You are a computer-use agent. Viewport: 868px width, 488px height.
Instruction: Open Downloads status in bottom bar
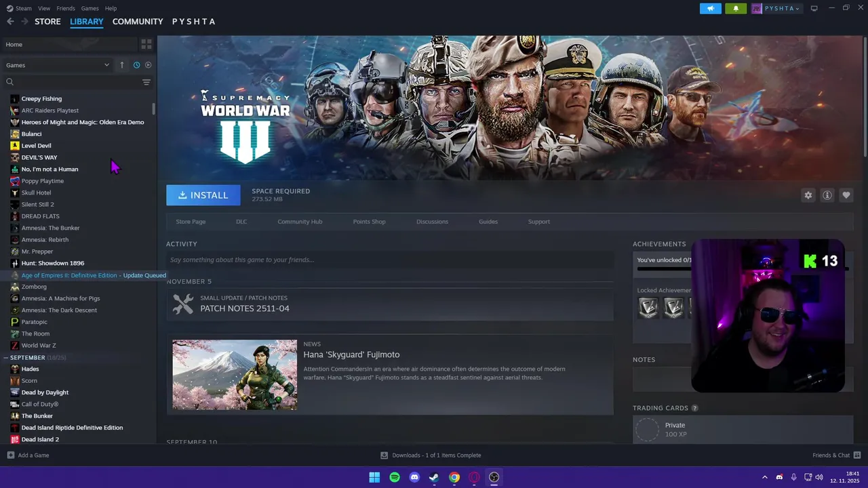coord(431,455)
